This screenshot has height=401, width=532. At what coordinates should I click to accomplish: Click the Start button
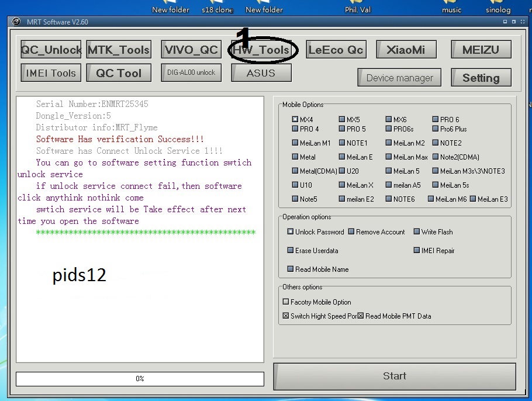[395, 376]
